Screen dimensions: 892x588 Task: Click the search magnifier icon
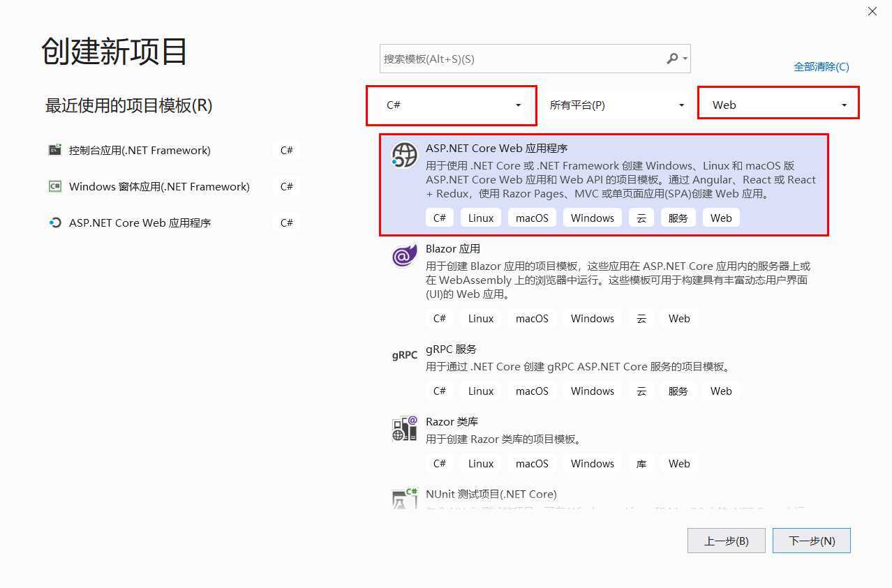[671, 59]
